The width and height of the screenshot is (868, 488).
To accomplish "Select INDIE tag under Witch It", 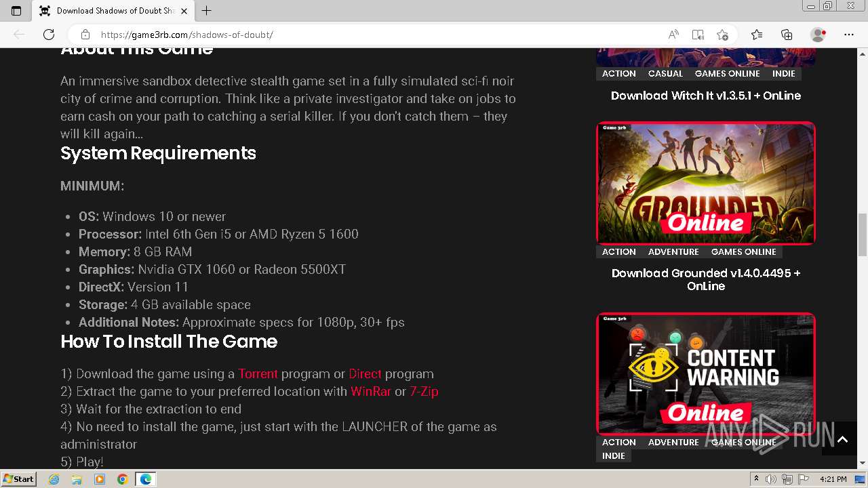I will point(784,73).
